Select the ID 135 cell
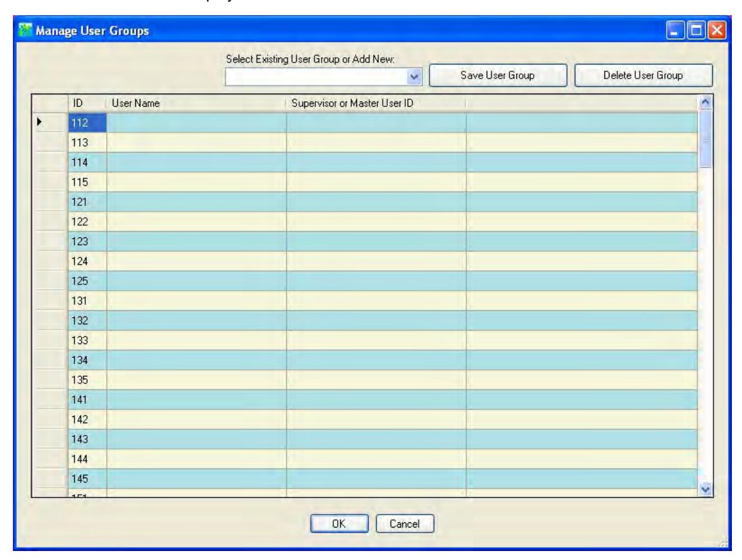742x560 pixels. [x=87, y=380]
